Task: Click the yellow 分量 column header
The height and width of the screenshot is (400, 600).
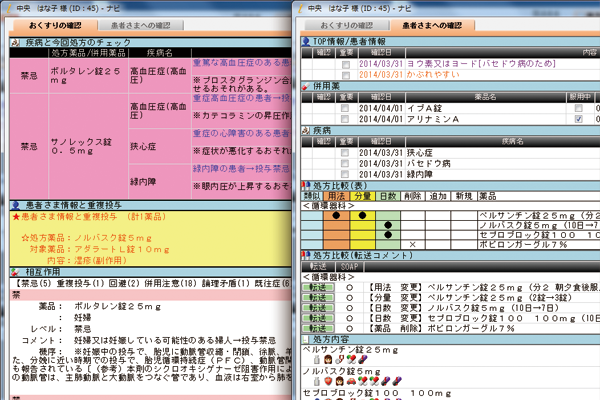Action: (362, 196)
